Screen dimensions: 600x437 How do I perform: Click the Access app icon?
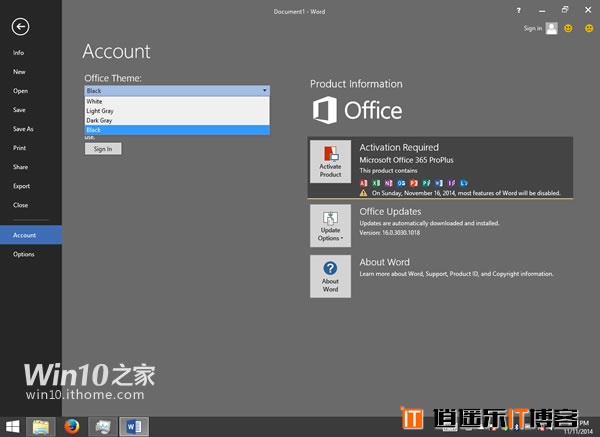coord(364,183)
